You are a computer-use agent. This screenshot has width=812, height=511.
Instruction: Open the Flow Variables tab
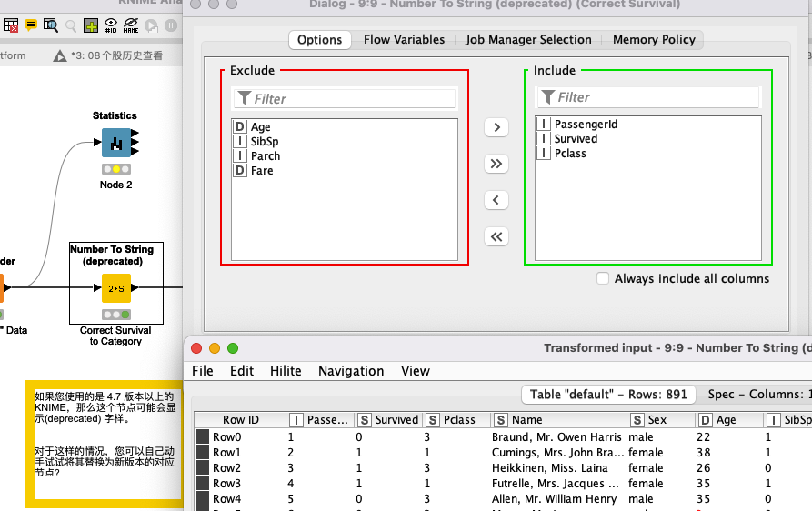[x=404, y=40]
